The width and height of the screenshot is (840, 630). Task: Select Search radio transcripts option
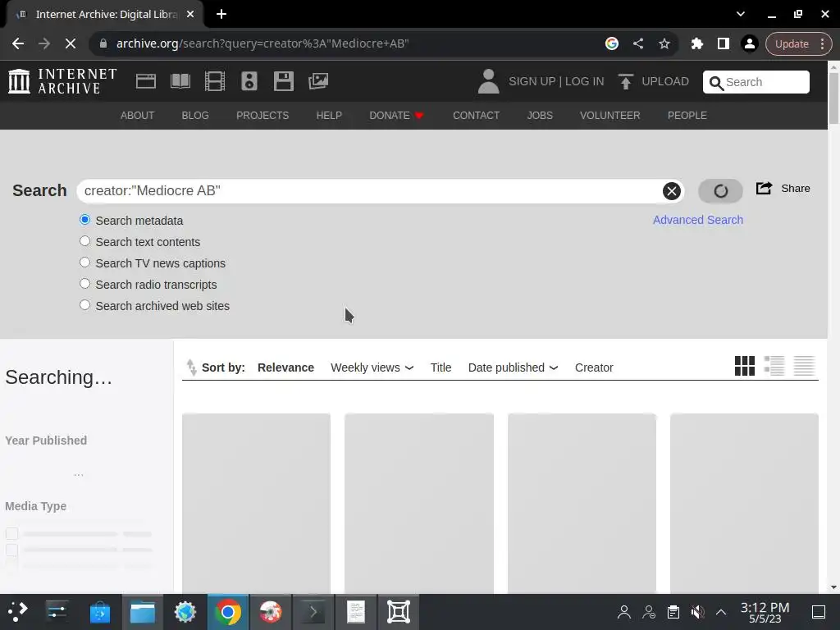(x=84, y=283)
